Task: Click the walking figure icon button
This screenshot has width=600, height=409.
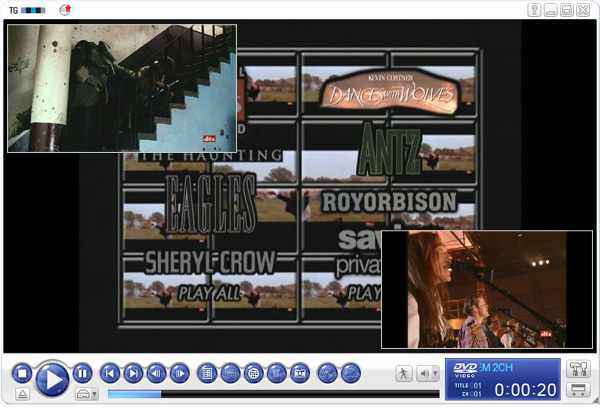Action: pos(404,373)
